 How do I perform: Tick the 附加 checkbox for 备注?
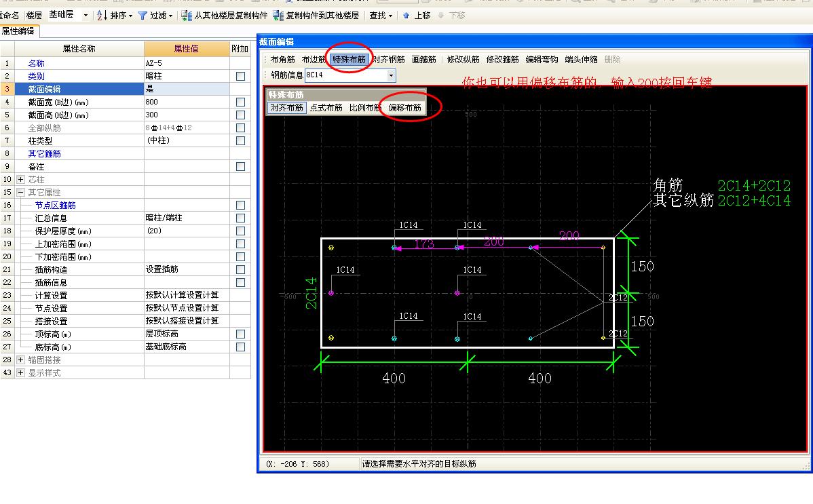(241, 166)
